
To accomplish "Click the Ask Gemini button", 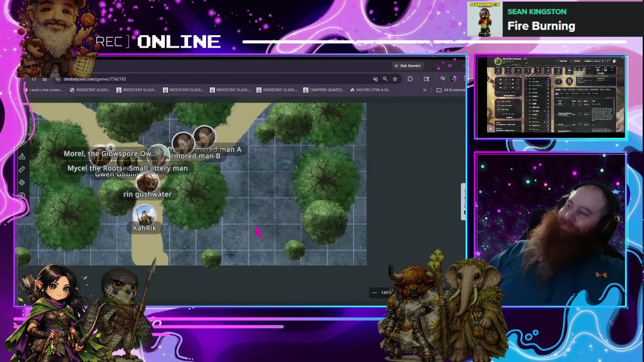I will [x=408, y=66].
